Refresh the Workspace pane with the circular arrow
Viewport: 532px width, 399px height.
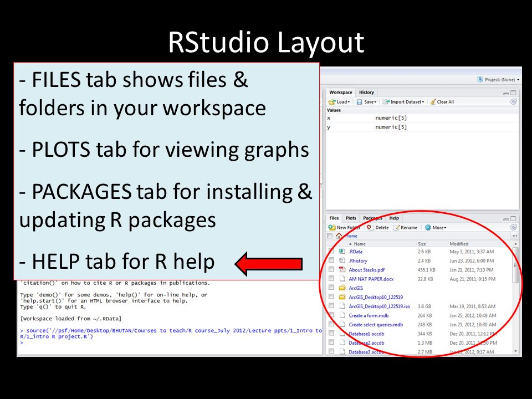point(514,102)
